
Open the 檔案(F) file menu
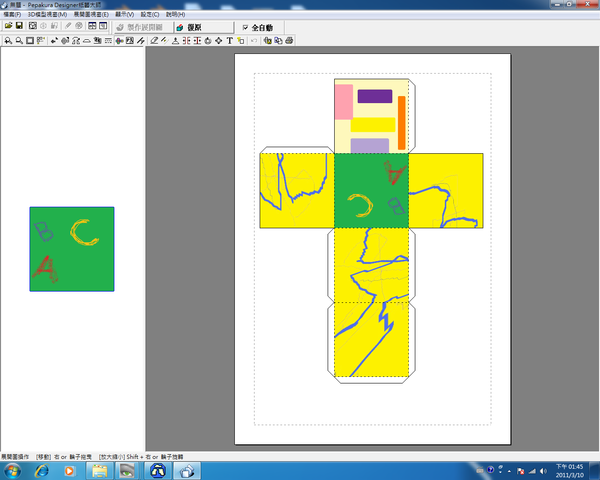click(12, 15)
